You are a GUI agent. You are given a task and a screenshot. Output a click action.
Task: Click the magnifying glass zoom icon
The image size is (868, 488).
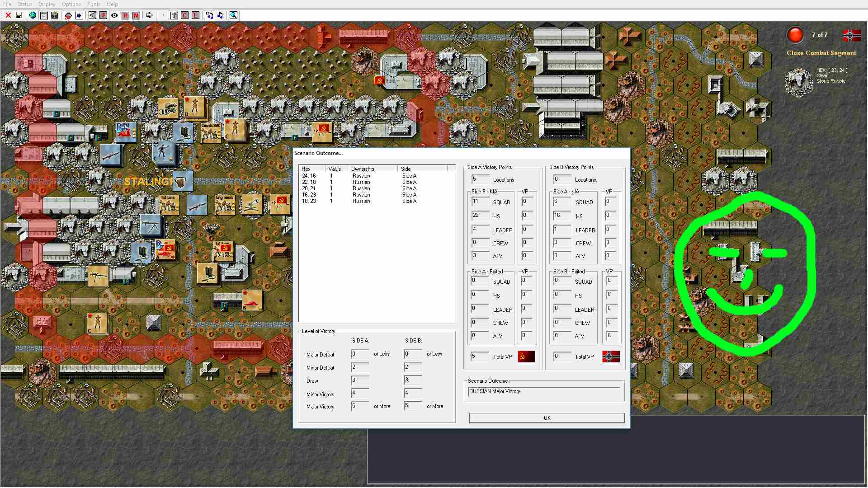pos(234,15)
